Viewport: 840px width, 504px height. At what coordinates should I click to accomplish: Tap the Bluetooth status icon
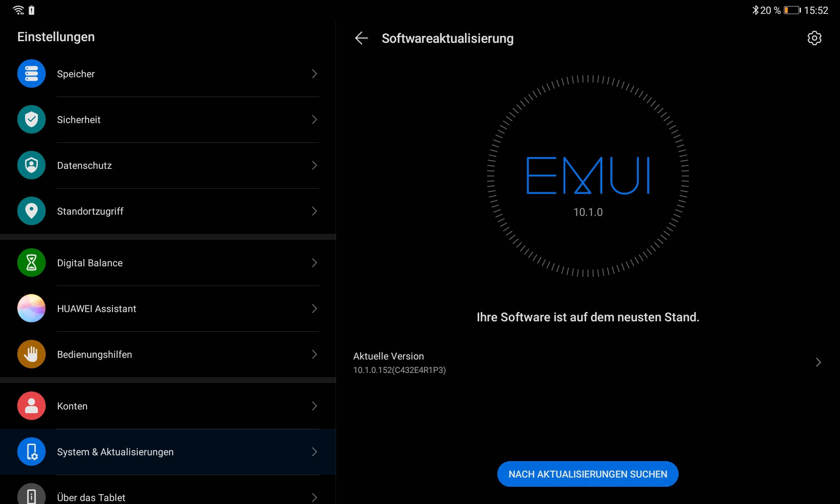(755, 10)
